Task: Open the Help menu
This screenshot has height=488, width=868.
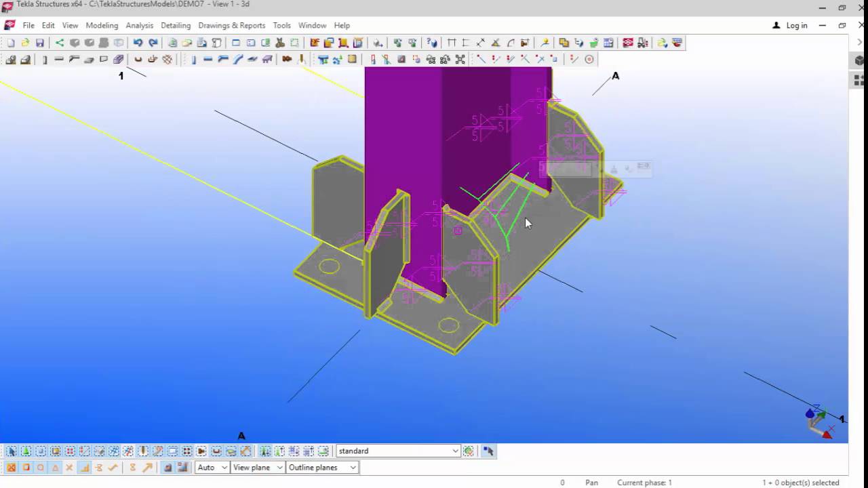Action: pyautogui.click(x=342, y=26)
